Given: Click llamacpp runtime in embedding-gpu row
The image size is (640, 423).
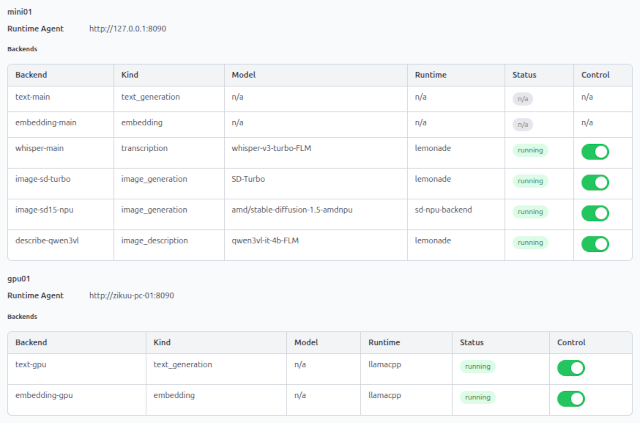Looking at the screenshot, I should coord(384,395).
